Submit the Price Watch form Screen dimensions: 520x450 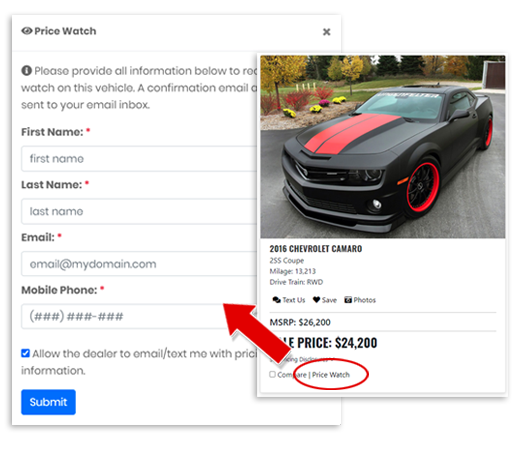click(48, 402)
